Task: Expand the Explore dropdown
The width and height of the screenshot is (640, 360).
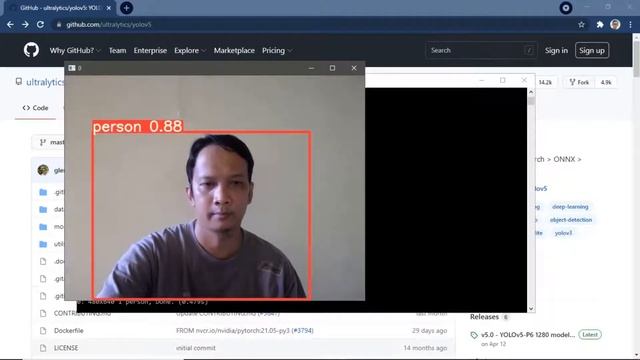Action: coord(190,51)
